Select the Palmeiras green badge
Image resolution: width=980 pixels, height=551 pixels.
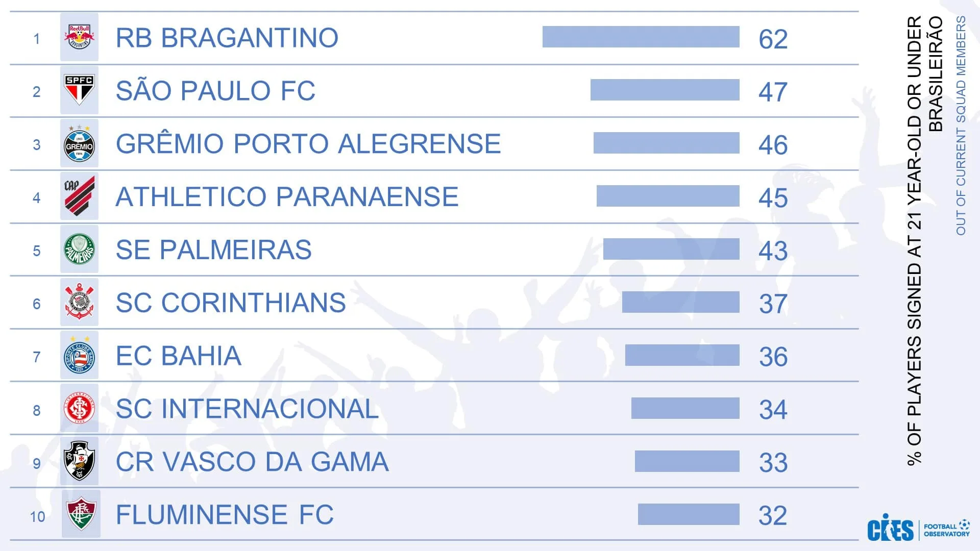tap(79, 249)
